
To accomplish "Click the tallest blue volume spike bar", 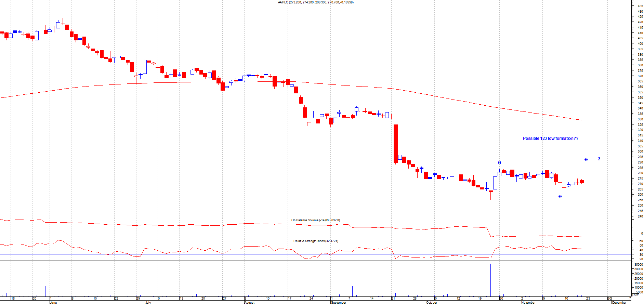I will [490, 280].
